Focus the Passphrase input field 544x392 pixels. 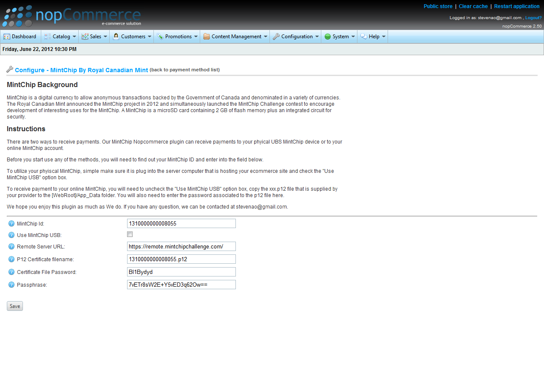pyautogui.click(x=181, y=285)
